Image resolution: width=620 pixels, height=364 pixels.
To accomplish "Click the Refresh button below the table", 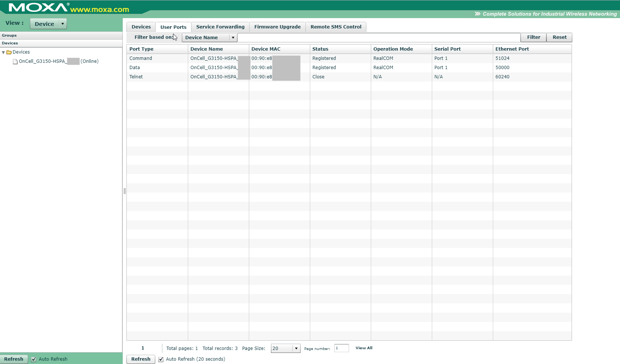I will coord(141,359).
